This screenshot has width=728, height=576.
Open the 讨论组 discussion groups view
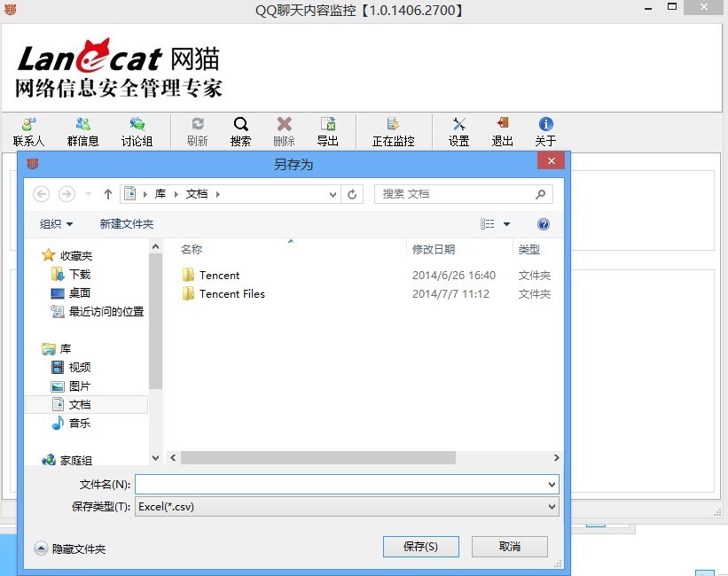coord(137,132)
